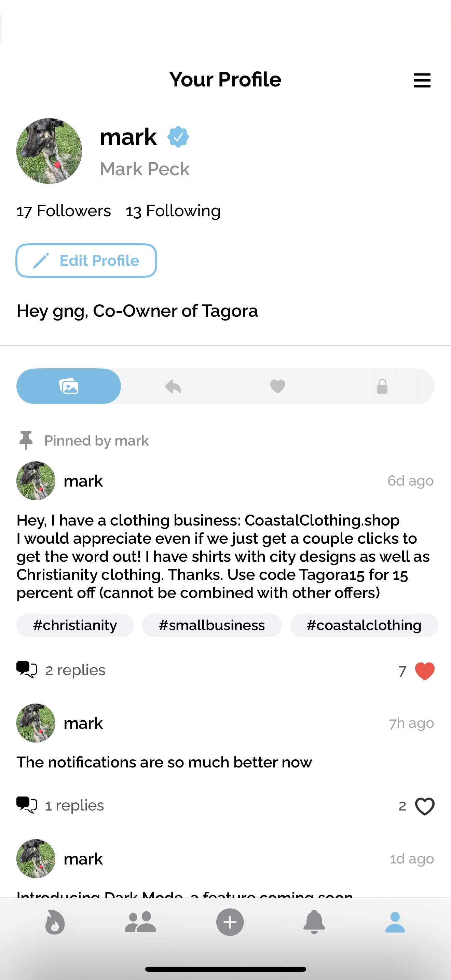Tap the #smallbusiness hashtag
451x980 pixels.
pos(212,625)
